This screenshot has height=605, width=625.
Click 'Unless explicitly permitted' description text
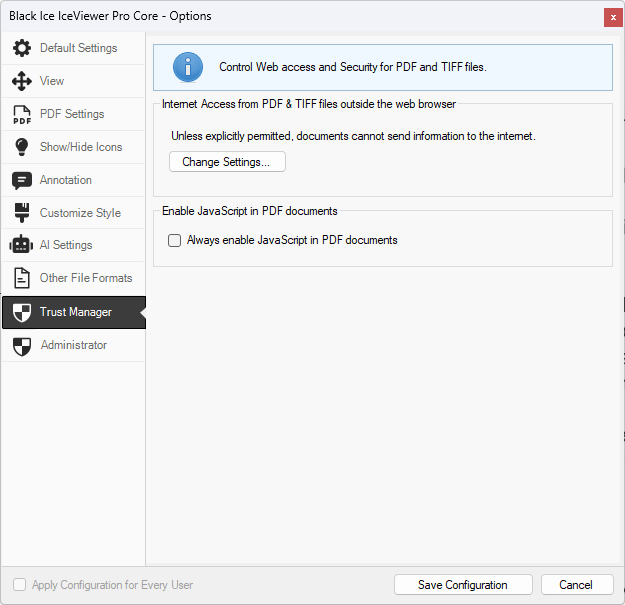[x=353, y=136]
